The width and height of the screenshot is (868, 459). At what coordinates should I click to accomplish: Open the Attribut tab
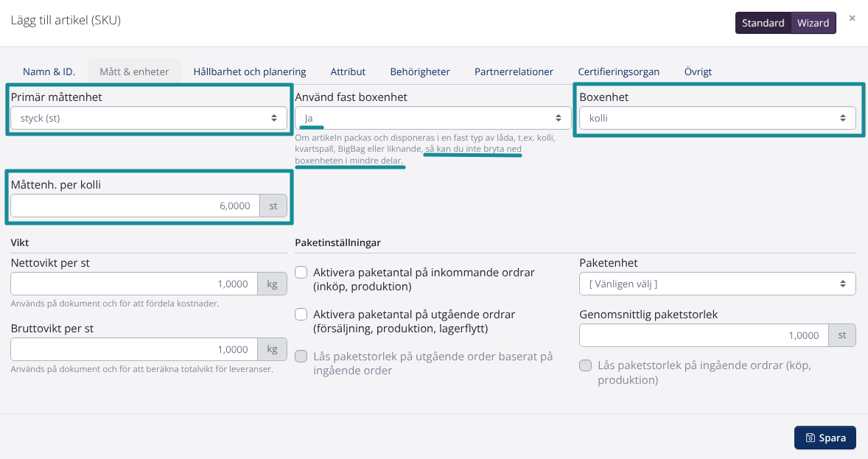click(x=348, y=71)
